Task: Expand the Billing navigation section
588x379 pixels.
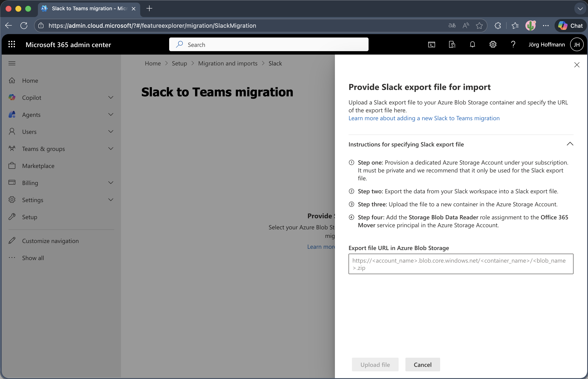Action: [111, 183]
